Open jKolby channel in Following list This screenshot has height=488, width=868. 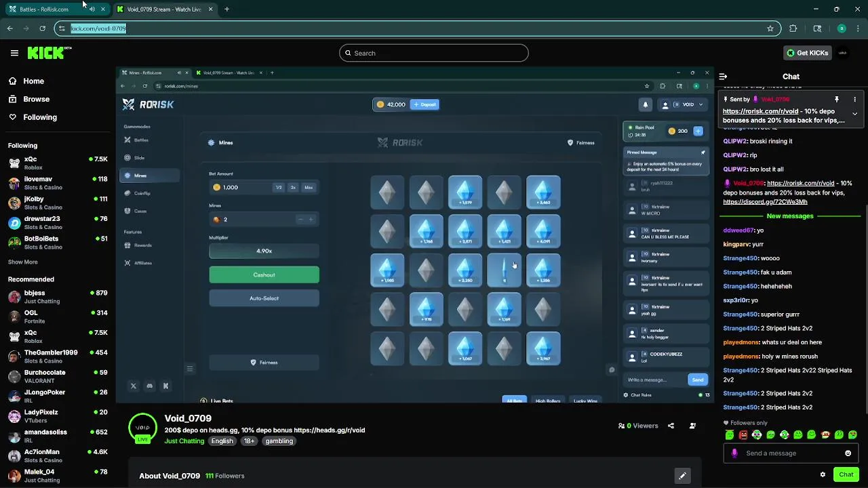58,203
